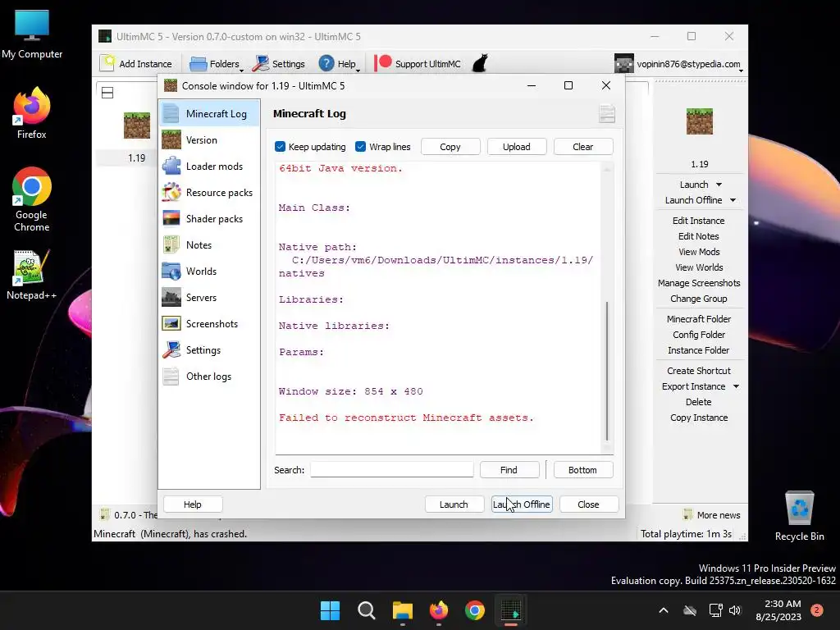Screen dimensions: 840x630
Task: Toggle the Keep updating checkbox
Action: [x=280, y=147]
